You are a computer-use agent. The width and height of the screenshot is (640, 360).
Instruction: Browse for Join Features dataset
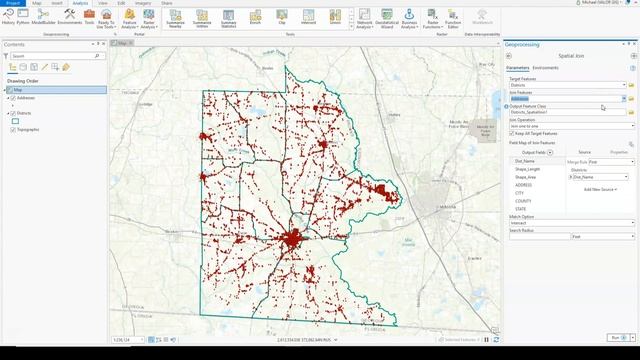pyautogui.click(x=631, y=99)
